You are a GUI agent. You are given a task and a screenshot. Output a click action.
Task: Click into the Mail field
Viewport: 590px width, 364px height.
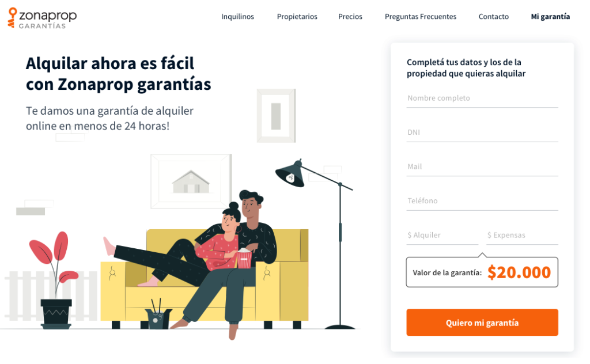(x=482, y=167)
